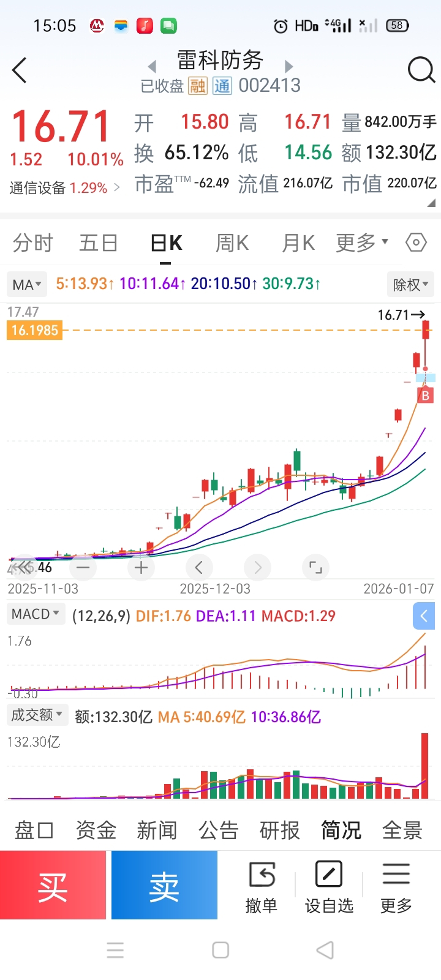The height and width of the screenshot is (980, 441).
Task: Open the 公告 tab
Action: click(219, 831)
